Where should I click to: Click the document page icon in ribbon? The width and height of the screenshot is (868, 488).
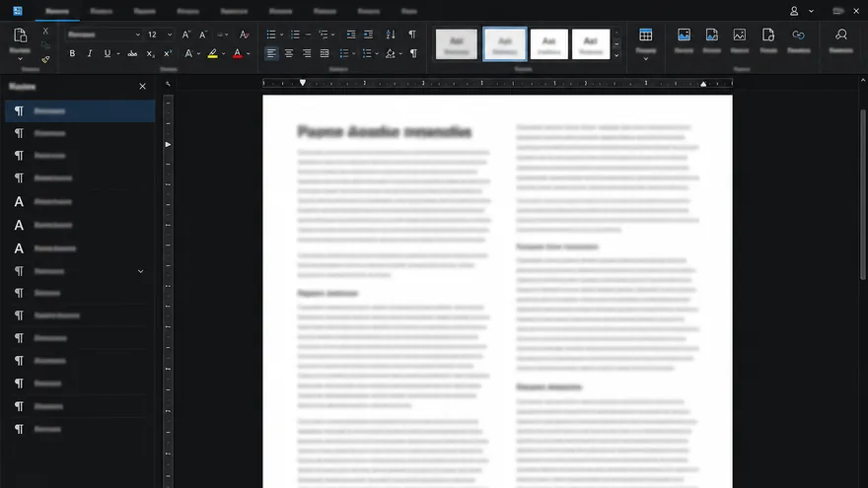(767, 35)
